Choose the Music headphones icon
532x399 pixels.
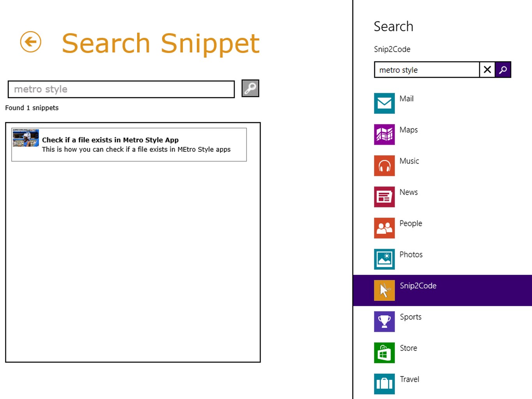384,165
